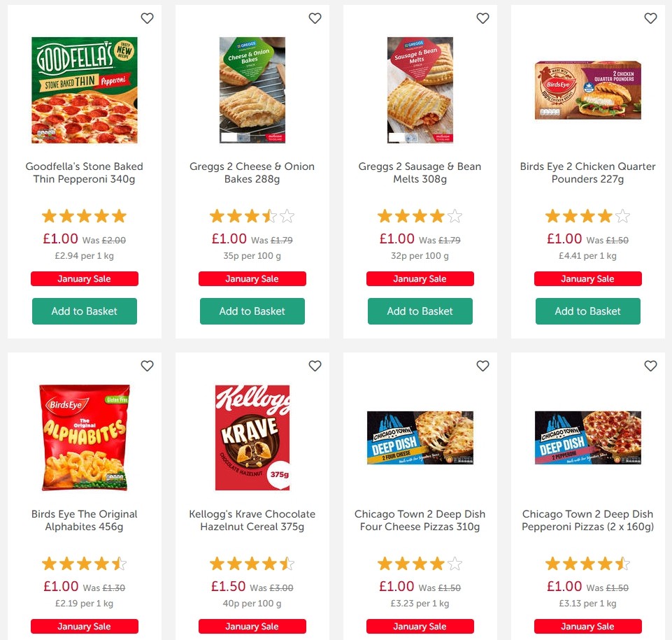Click January Sale badge under Krave cereal
The image size is (672, 640).
pyautogui.click(x=252, y=626)
